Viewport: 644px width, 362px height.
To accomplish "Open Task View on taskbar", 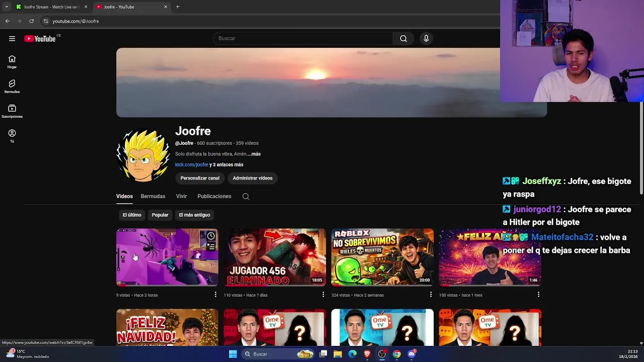I will pyautogui.click(x=324, y=354).
